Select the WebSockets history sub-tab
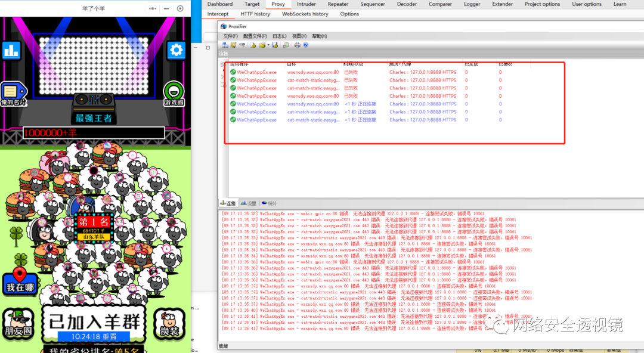Image resolution: width=644 pixels, height=353 pixels. tap(305, 14)
